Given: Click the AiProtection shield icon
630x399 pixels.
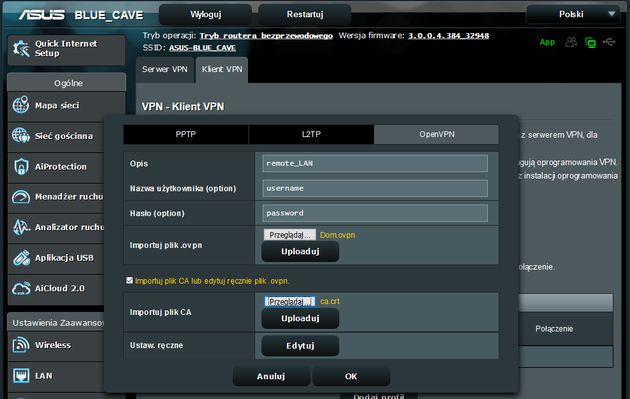Looking at the screenshot, I should (x=21, y=166).
